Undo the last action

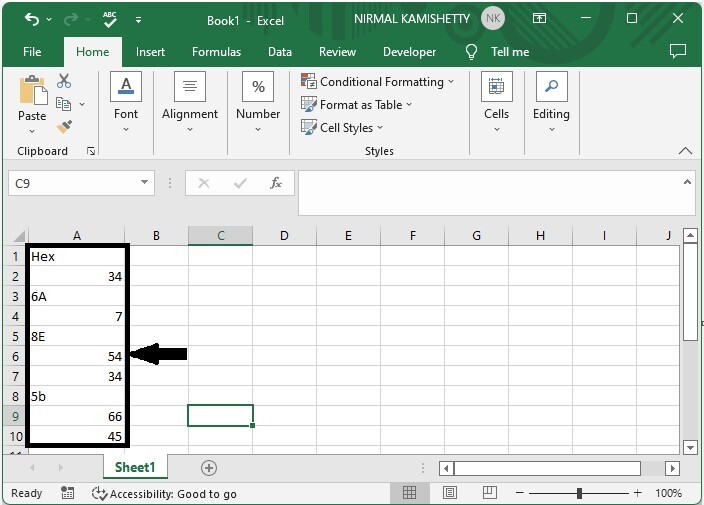(32, 19)
